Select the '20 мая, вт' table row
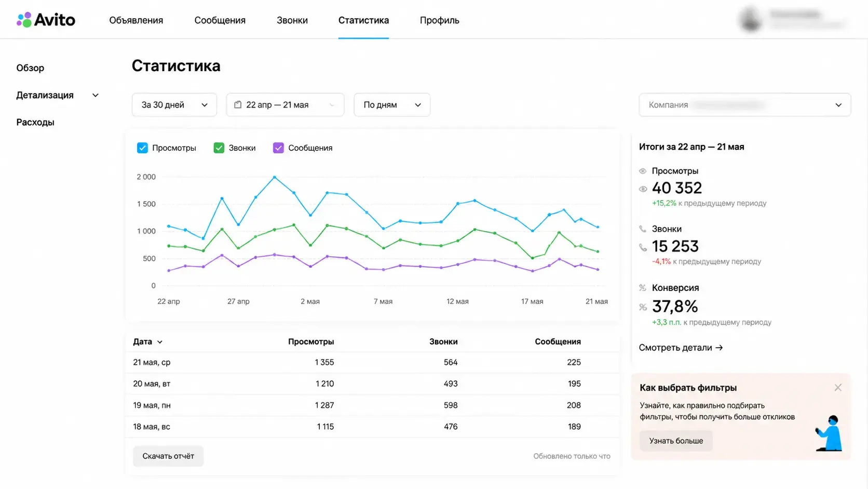Screen dimensions: 868x489 (373, 384)
